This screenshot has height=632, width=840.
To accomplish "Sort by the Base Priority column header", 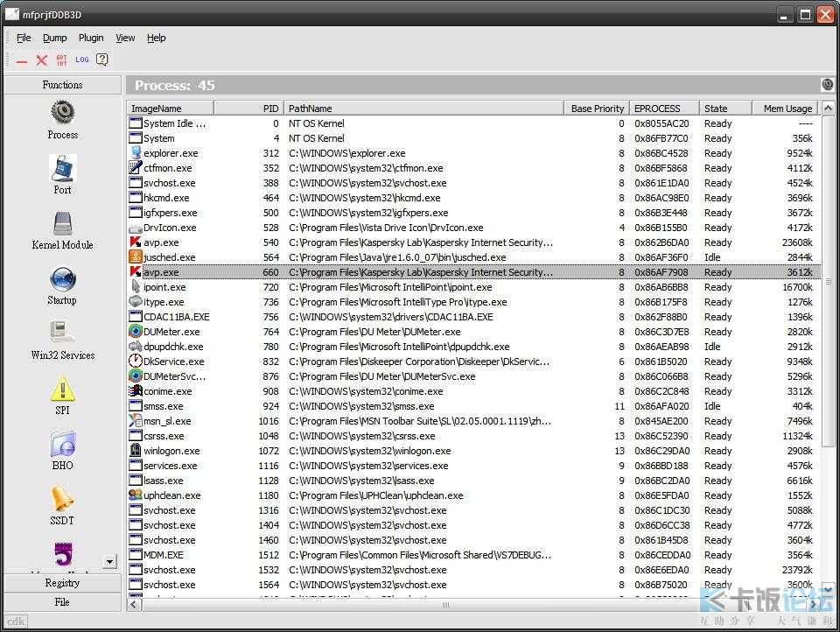I will 597,109.
